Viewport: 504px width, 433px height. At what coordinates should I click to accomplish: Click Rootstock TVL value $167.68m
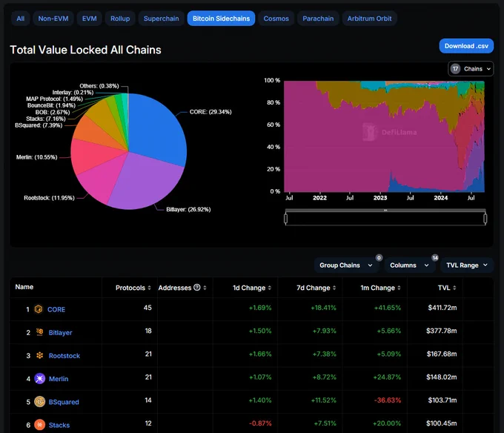point(442,354)
